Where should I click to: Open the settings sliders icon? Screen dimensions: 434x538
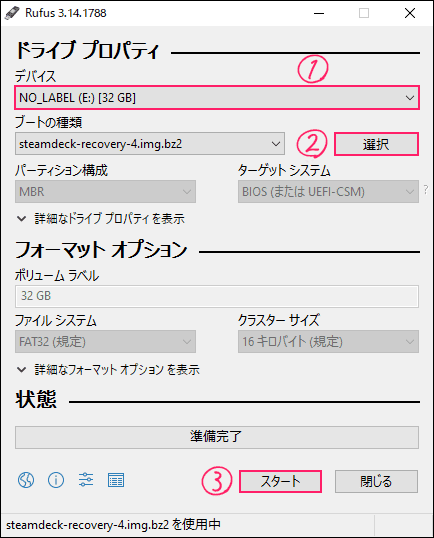point(86,480)
